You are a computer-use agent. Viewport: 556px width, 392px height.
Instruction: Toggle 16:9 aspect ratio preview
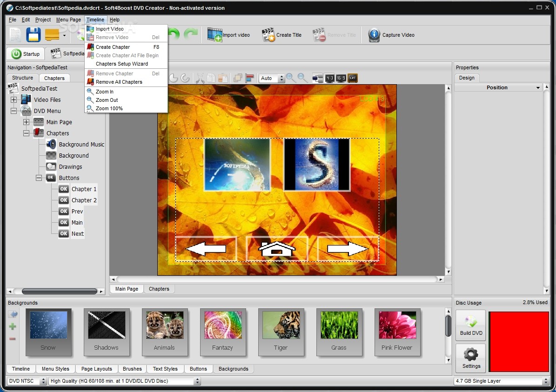point(341,78)
